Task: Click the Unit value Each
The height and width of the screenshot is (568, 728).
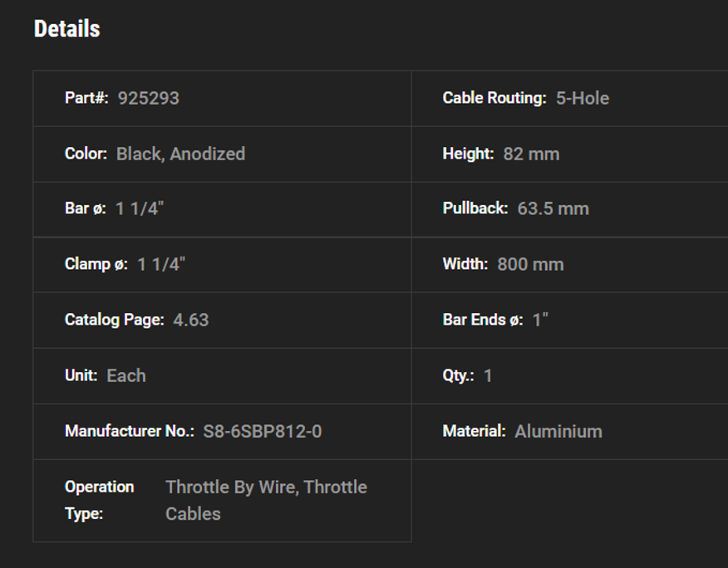Action: [126, 375]
